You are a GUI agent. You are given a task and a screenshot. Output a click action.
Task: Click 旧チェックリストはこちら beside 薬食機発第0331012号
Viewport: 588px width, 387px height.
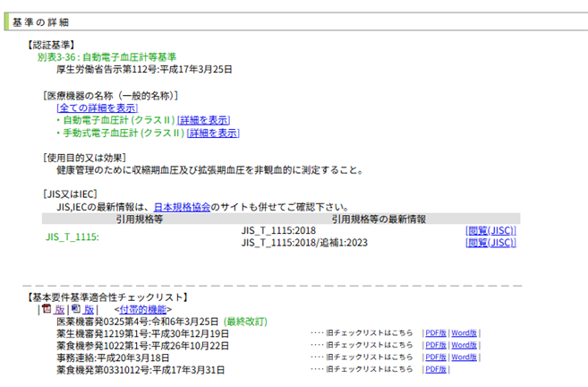370,369
